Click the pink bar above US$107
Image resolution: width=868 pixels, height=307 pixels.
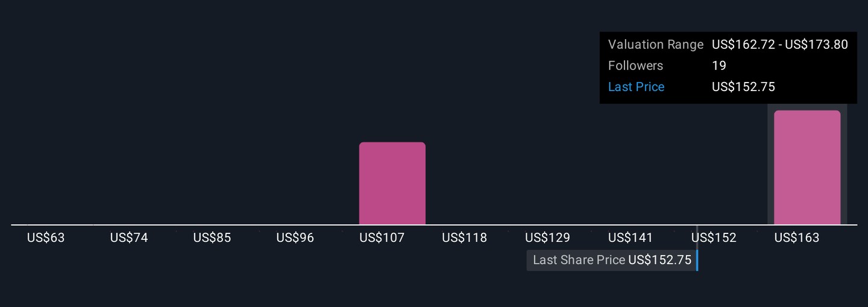392,183
